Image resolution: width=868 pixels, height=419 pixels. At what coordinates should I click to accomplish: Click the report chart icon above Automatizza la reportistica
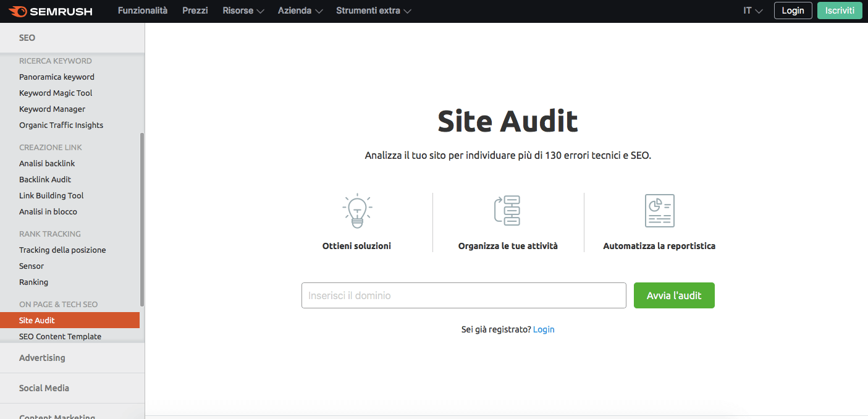(x=659, y=211)
